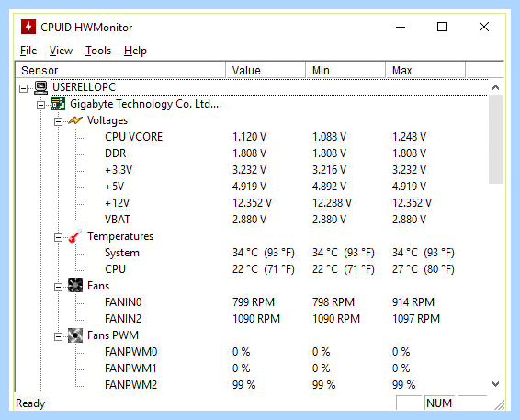Click the CPUID HWMonitor window title

pos(86,28)
